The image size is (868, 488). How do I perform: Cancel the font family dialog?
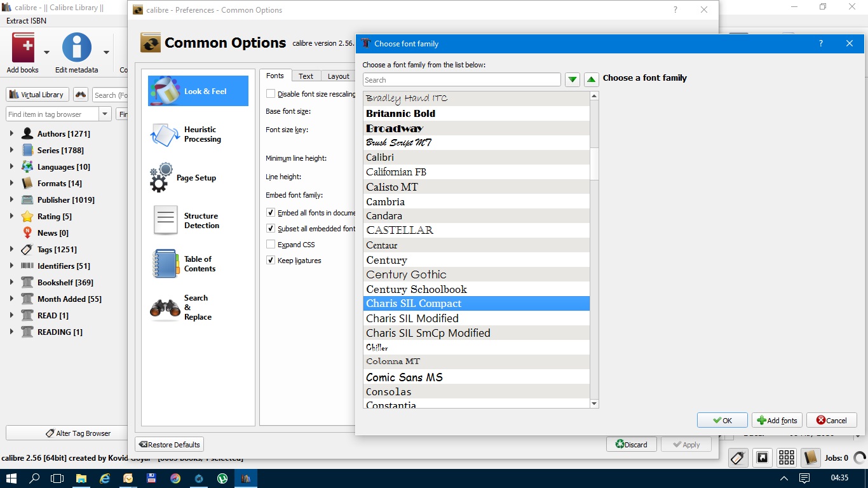point(832,420)
